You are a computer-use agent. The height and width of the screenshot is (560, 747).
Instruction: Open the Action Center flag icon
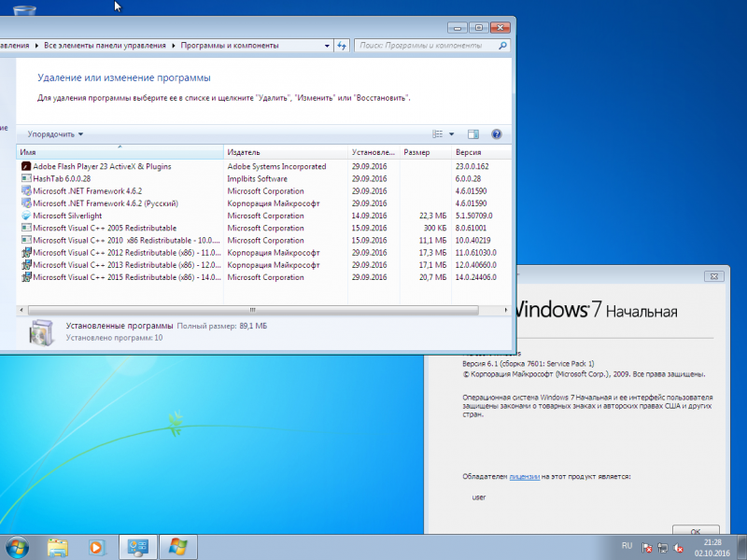click(646, 548)
